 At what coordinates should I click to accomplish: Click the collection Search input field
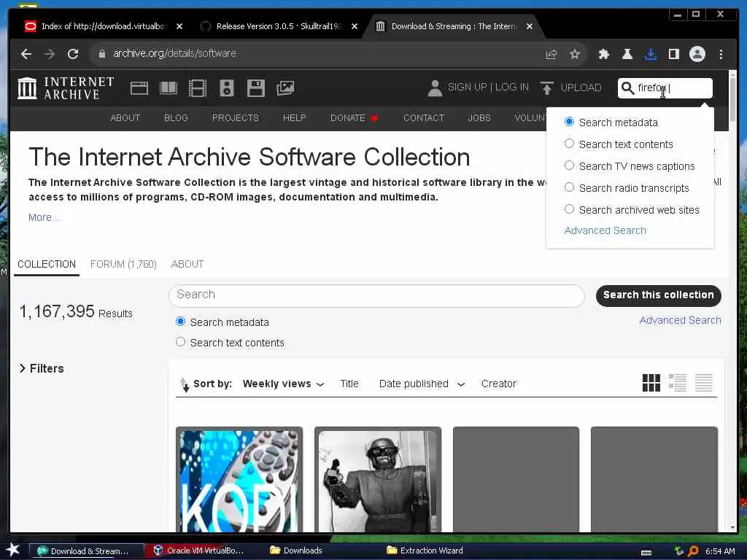point(376,295)
